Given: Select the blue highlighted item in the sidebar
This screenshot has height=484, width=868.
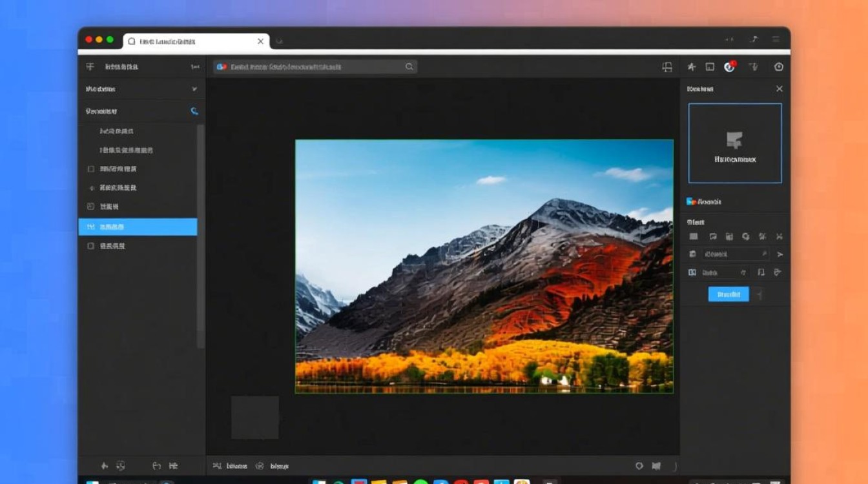Looking at the screenshot, I should point(138,227).
